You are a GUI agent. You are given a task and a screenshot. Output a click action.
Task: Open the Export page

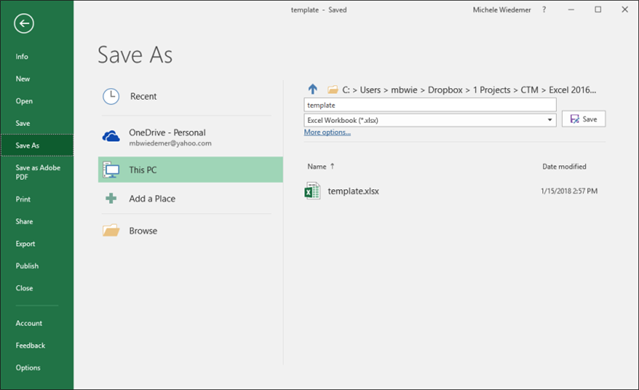(25, 244)
